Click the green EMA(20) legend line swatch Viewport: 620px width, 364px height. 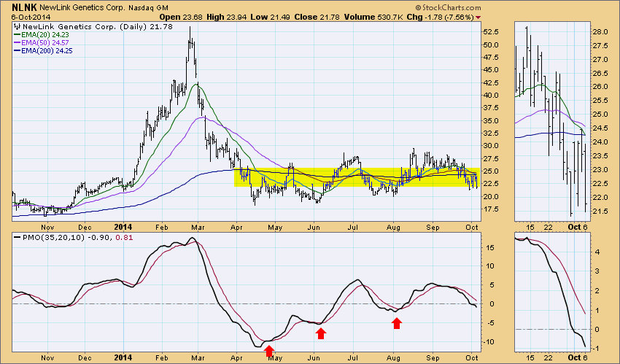click(x=17, y=35)
